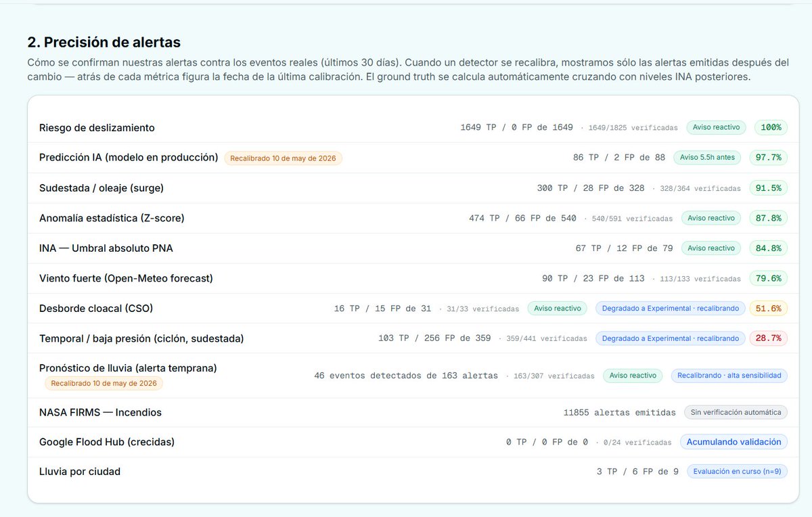Select 'NASA FIRMS — Incendios' row label

pos(100,412)
